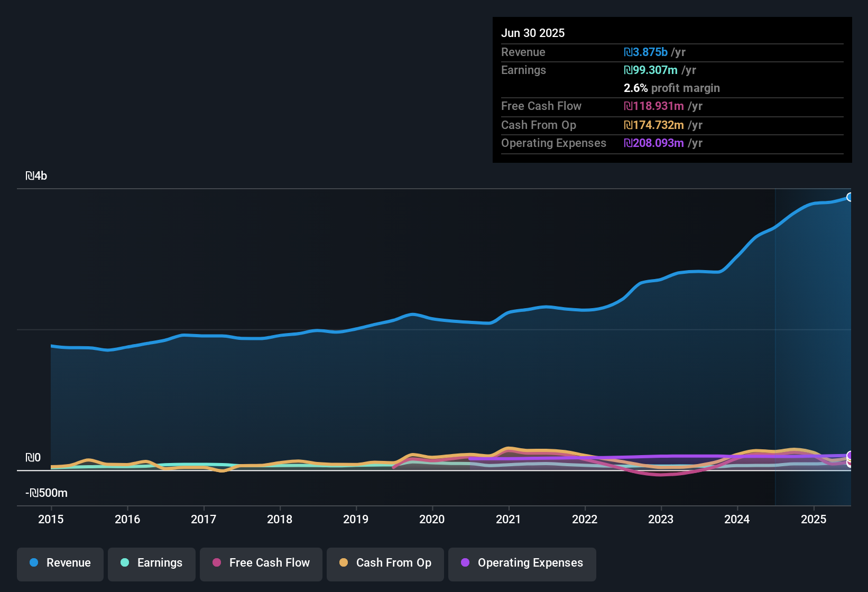
Task: Click the 2025 label on the time axis
Action: click(814, 520)
